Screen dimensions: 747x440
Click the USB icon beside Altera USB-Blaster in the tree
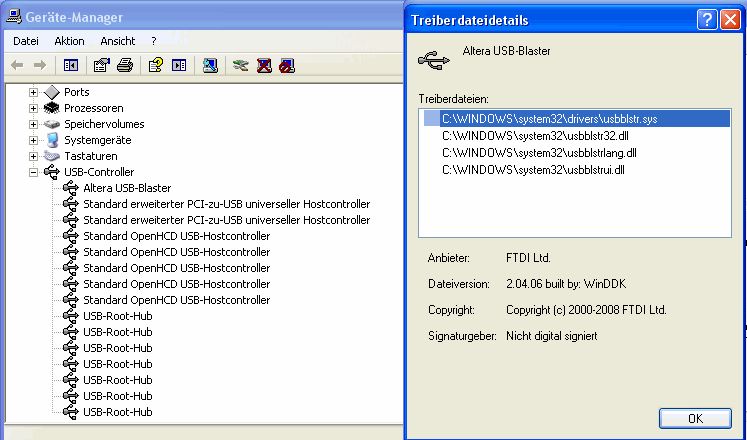pyautogui.click(x=71, y=188)
